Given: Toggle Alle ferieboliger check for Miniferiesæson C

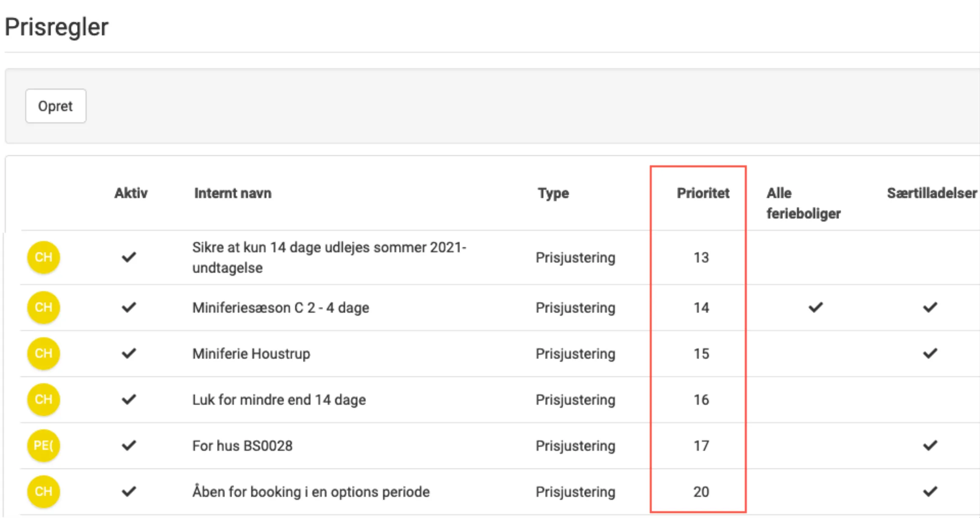Looking at the screenshot, I should point(815,307).
